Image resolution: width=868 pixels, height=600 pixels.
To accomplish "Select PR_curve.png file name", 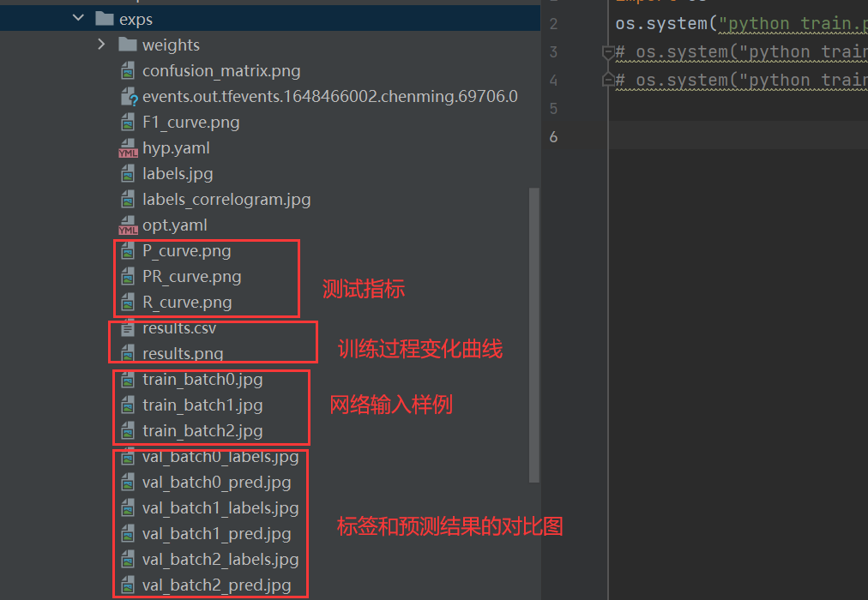I will pos(191,277).
